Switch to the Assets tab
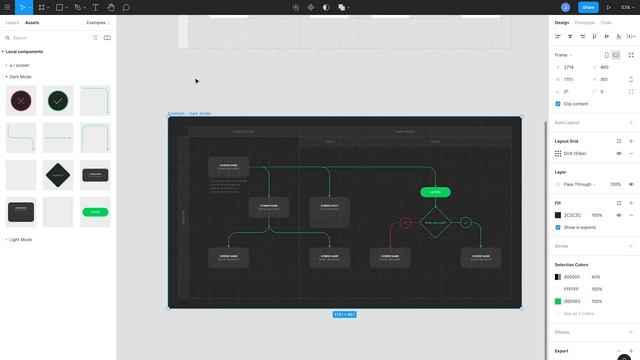This screenshot has width=640, height=360. coord(32,23)
